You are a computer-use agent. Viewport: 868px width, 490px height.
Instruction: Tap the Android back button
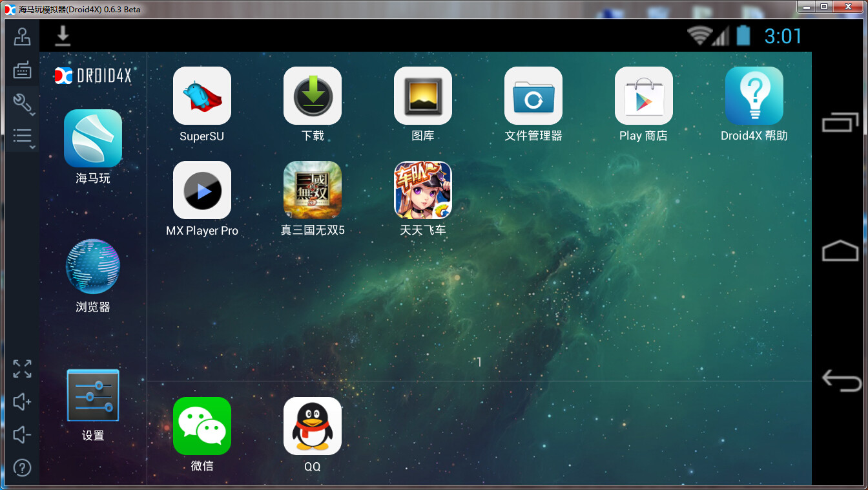point(841,381)
